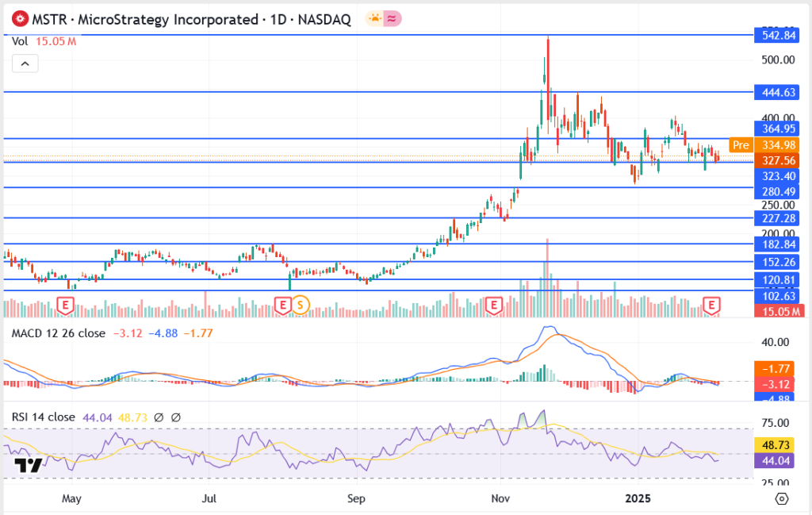
Task: Collapse the indicator legend with chevron button
Action: tap(25, 64)
